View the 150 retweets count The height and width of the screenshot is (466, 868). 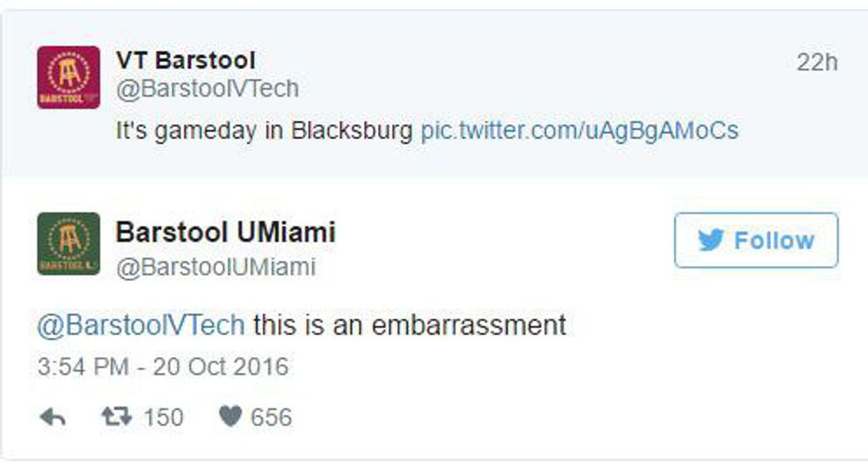click(163, 418)
